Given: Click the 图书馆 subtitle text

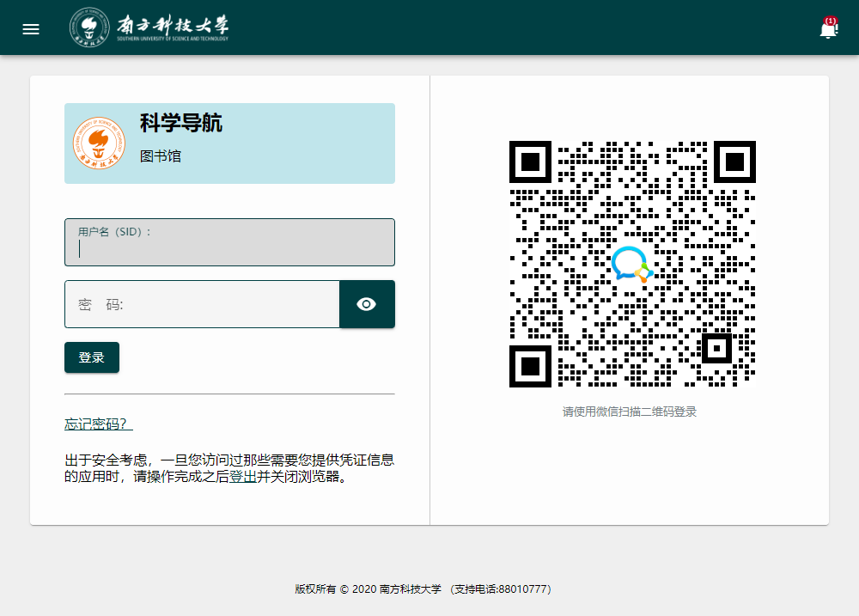Looking at the screenshot, I should pyautogui.click(x=161, y=156).
